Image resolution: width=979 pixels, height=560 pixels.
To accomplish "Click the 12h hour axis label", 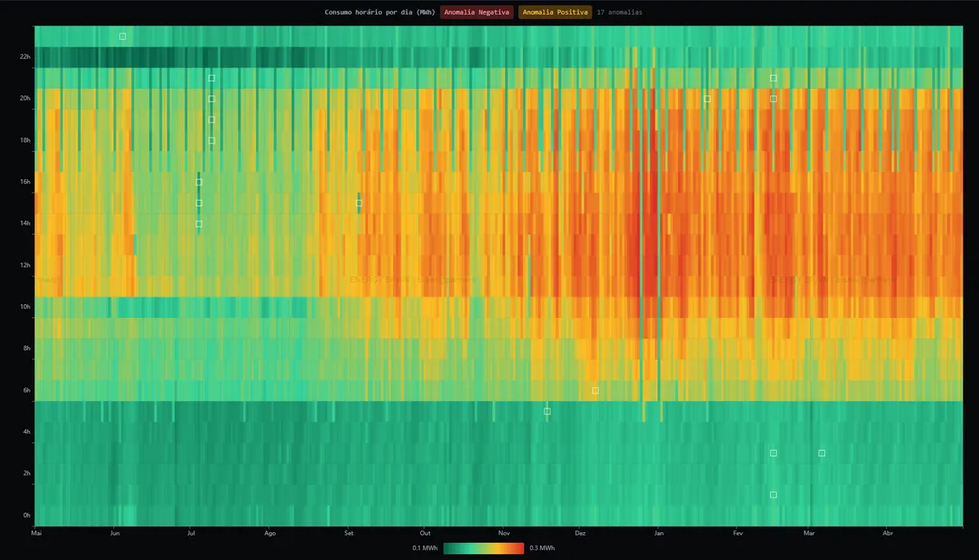I will pyautogui.click(x=25, y=265).
